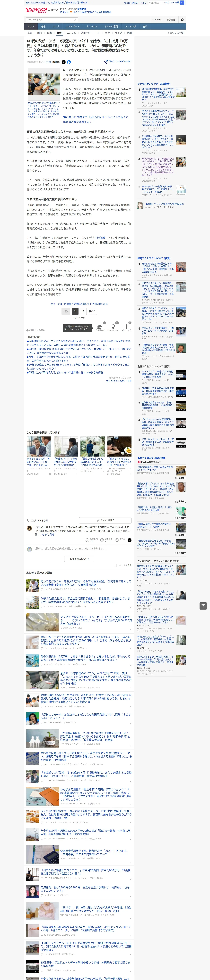Click 次へ pagination button
210x980 pixels.
coord(92,311)
